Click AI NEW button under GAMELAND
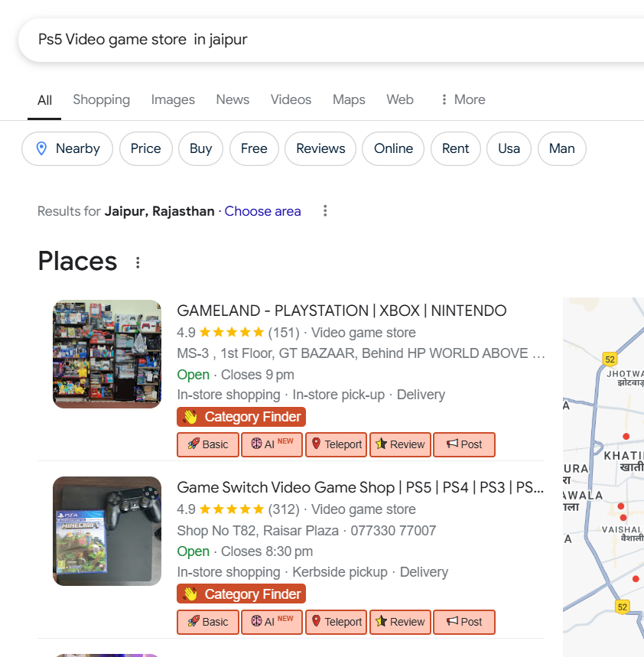Image resolution: width=644 pixels, height=657 pixels. pyautogui.click(x=272, y=444)
